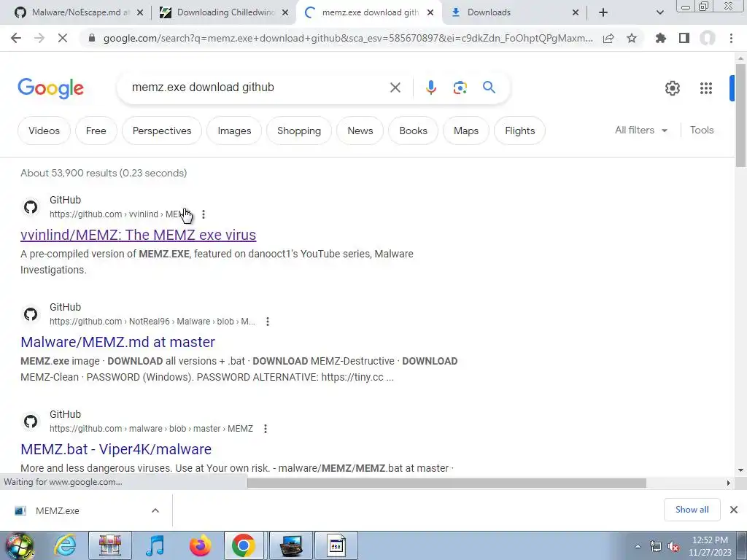747x560 pixels.
Task: Expand the MEMZ.exe download options arrow
Action: tap(155, 510)
